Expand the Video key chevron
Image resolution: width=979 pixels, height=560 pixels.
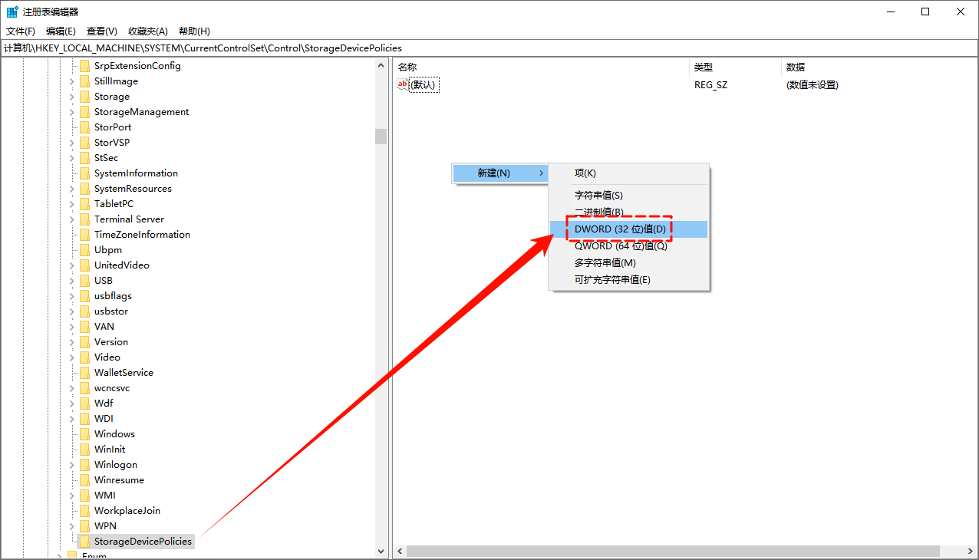click(x=71, y=357)
